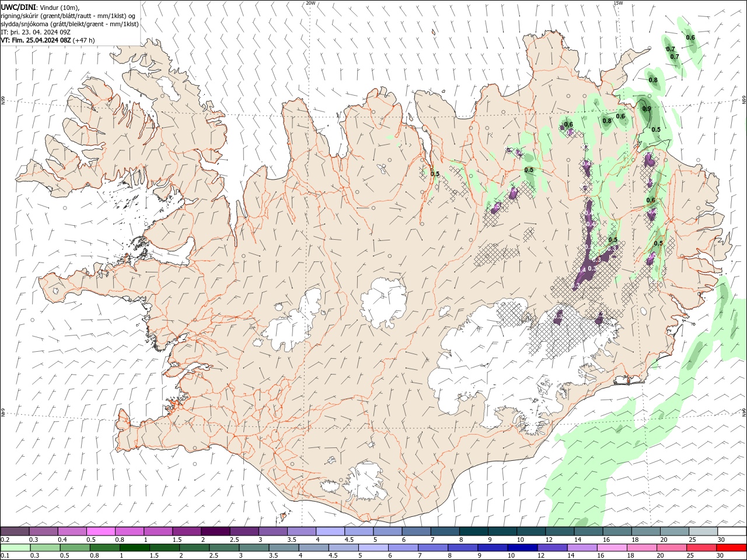Viewport: 747px width, 560px height.
Task: Click the 'VT: Fim. 25.04.2024 08Z (+47 h)' line
Action: [48, 40]
